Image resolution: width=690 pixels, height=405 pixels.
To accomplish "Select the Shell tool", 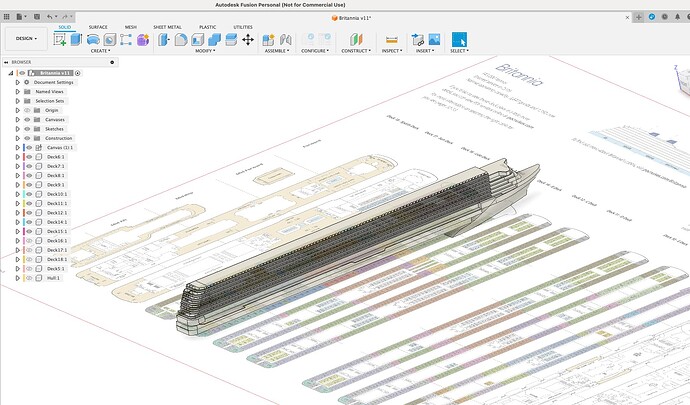I will click(x=197, y=40).
